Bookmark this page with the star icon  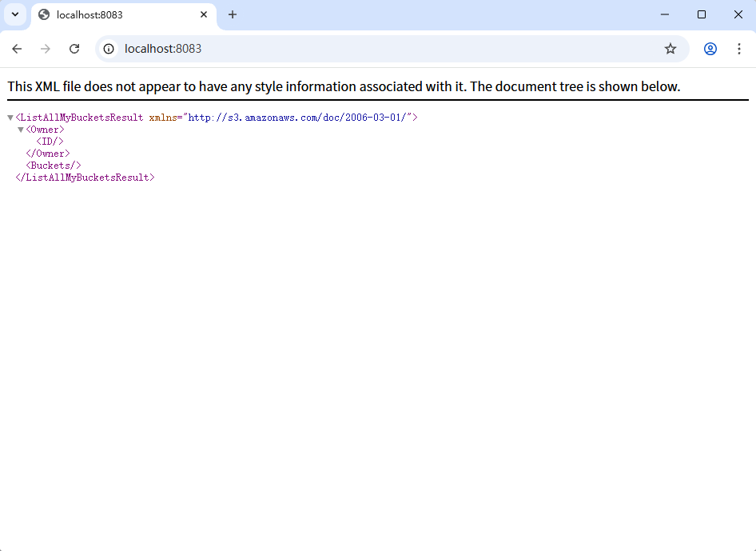click(x=670, y=49)
